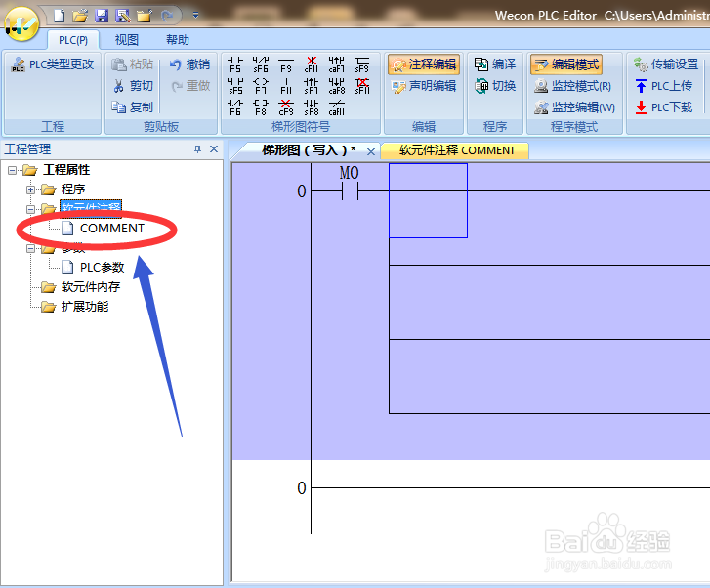Select 工程属性 root label
The image size is (710, 588).
66,170
